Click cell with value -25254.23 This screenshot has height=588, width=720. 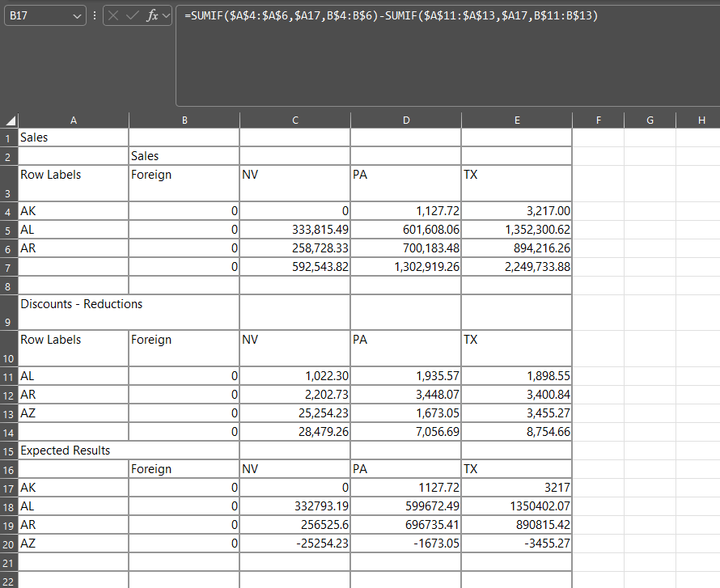[x=294, y=544]
